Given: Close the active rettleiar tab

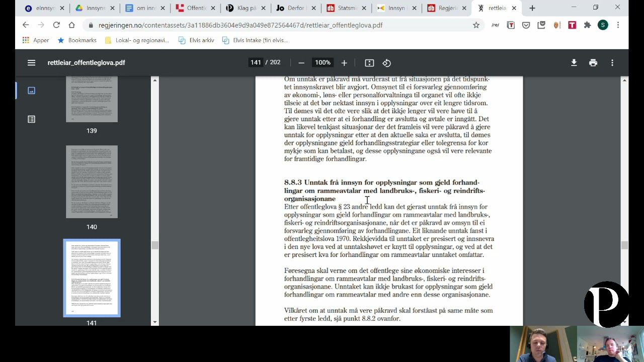Looking at the screenshot, I should [x=514, y=8].
